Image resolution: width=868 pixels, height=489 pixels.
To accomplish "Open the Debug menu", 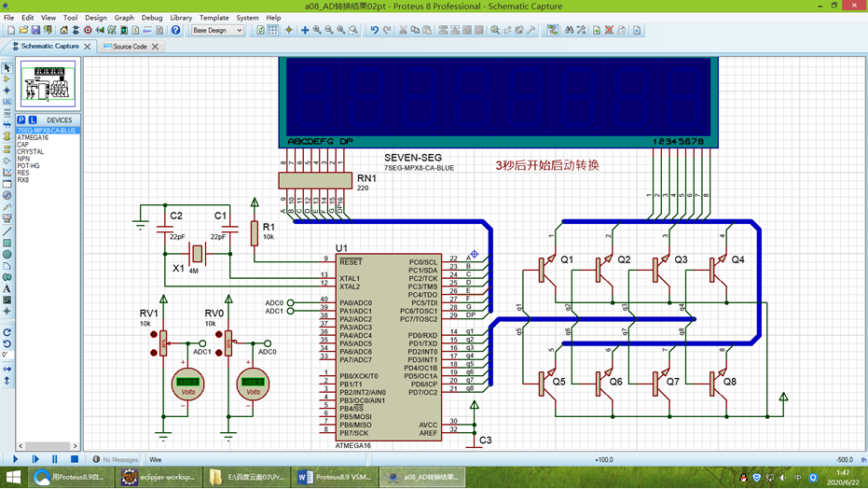I will [x=152, y=18].
